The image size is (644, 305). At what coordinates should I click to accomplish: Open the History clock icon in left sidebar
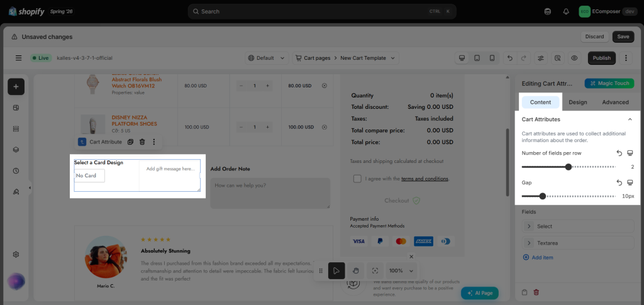[x=16, y=171]
